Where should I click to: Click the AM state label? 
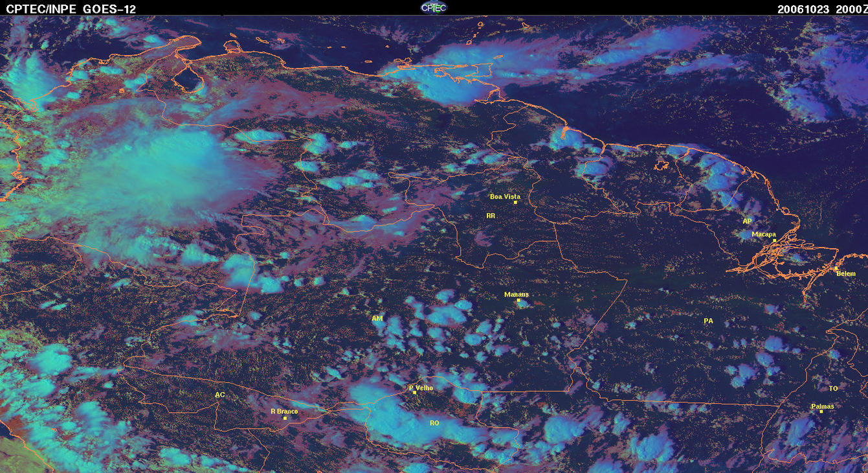pyautogui.click(x=377, y=318)
